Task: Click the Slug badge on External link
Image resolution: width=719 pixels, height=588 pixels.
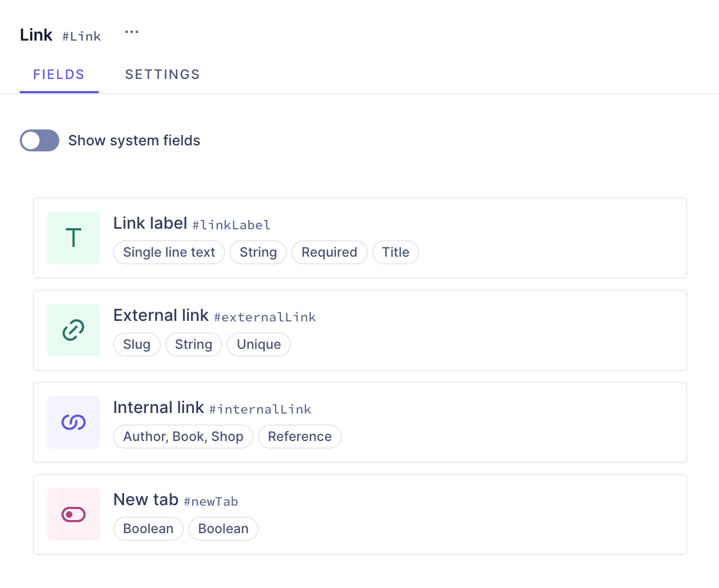Action: click(x=137, y=344)
